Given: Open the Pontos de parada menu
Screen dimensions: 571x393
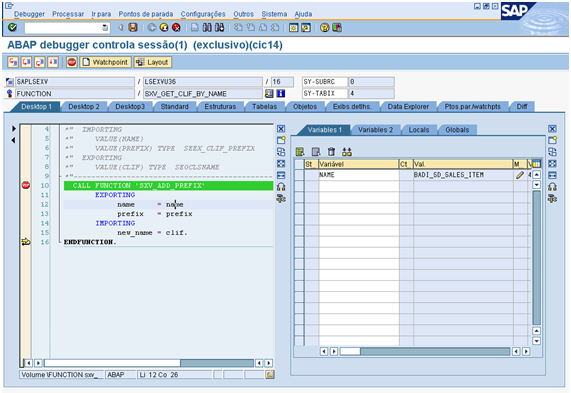Looking at the screenshot, I should point(146,14).
